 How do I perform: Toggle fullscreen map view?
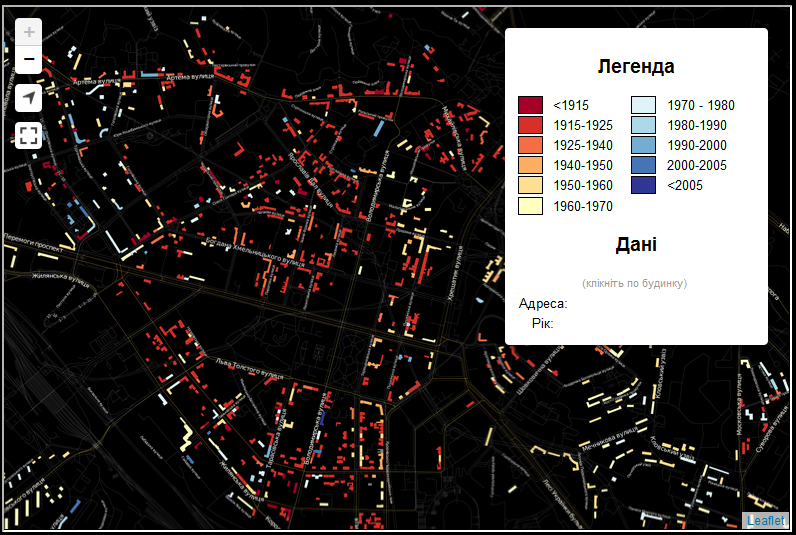29,135
